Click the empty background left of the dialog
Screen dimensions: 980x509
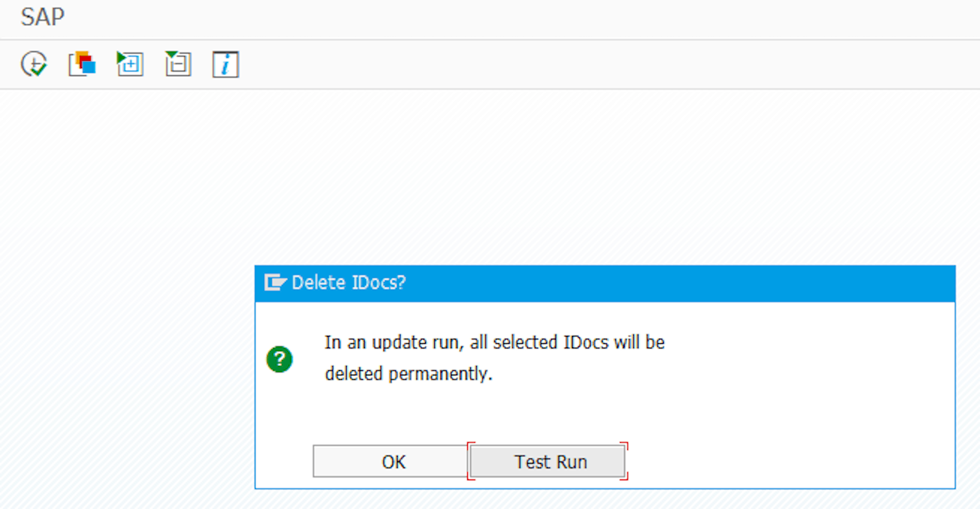coord(129,361)
